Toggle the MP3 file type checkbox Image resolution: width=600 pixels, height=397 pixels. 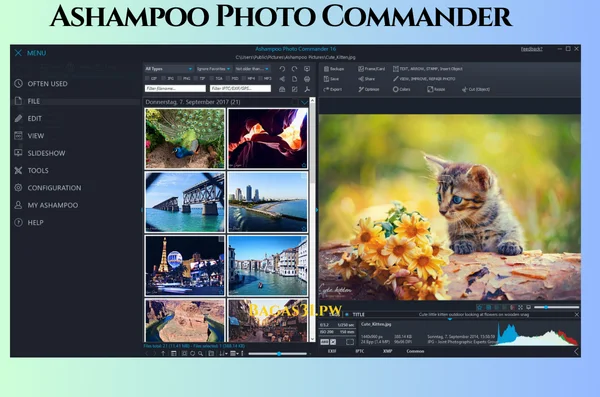[261, 78]
